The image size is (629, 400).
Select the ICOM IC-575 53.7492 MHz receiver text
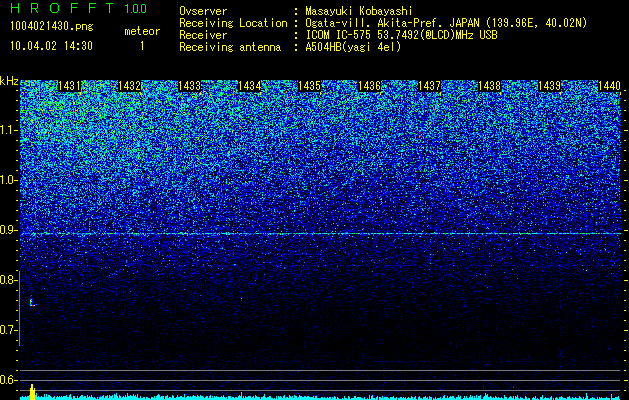[401, 35]
